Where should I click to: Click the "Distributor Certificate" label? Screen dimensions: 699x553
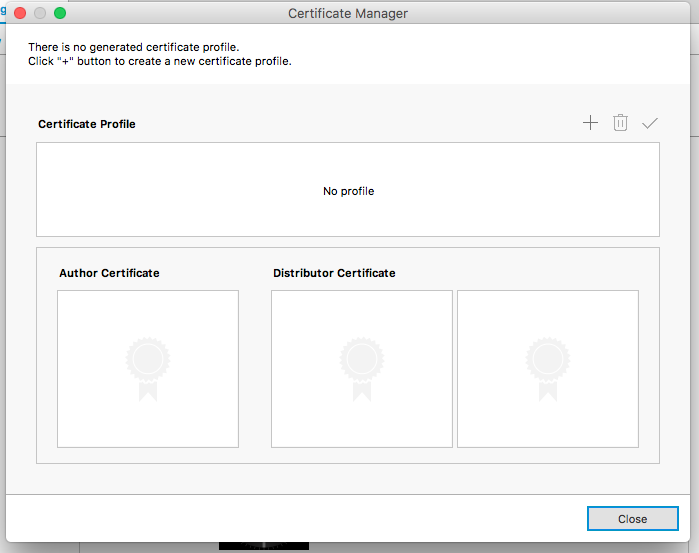point(334,273)
